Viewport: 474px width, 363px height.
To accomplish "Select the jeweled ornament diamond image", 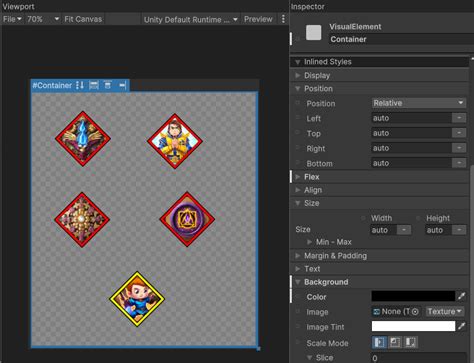I will click(82, 220).
